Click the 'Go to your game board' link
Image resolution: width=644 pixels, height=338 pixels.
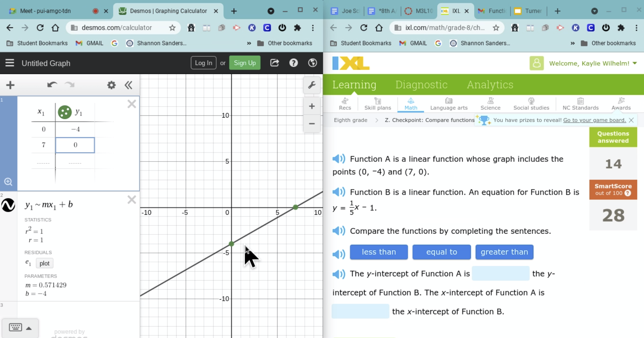[595, 120]
